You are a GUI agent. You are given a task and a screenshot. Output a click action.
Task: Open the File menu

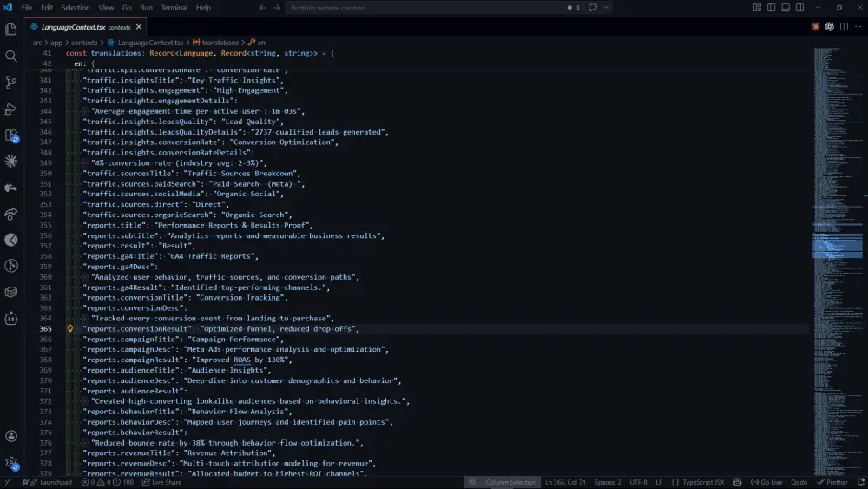27,8
